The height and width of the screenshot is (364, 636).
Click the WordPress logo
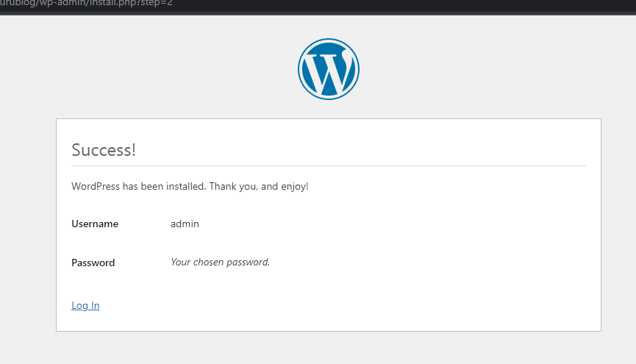point(328,69)
